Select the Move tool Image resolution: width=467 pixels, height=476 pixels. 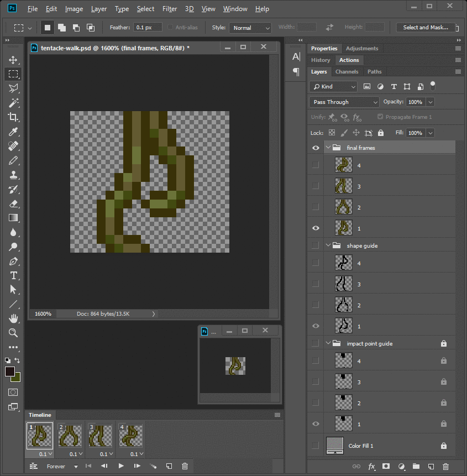(x=13, y=60)
